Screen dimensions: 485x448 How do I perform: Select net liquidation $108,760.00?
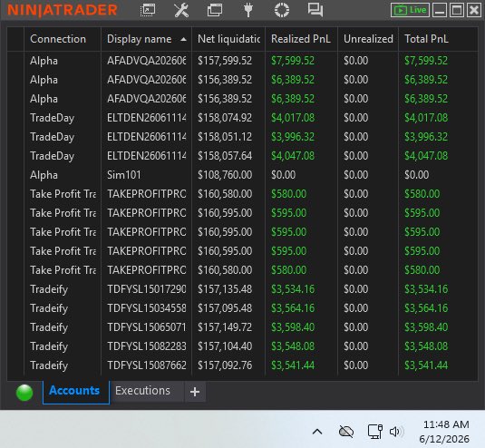225,175
